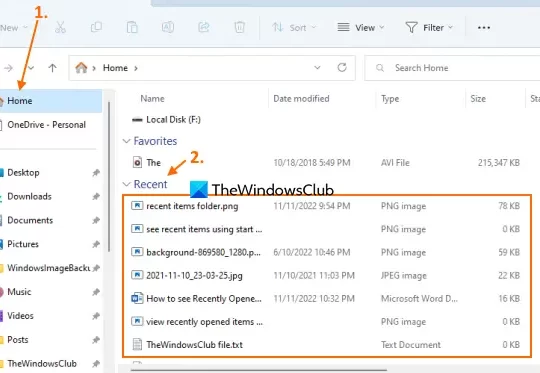The image size is (540, 373).
Task: Open Desktop in the sidebar
Action: tap(23, 173)
